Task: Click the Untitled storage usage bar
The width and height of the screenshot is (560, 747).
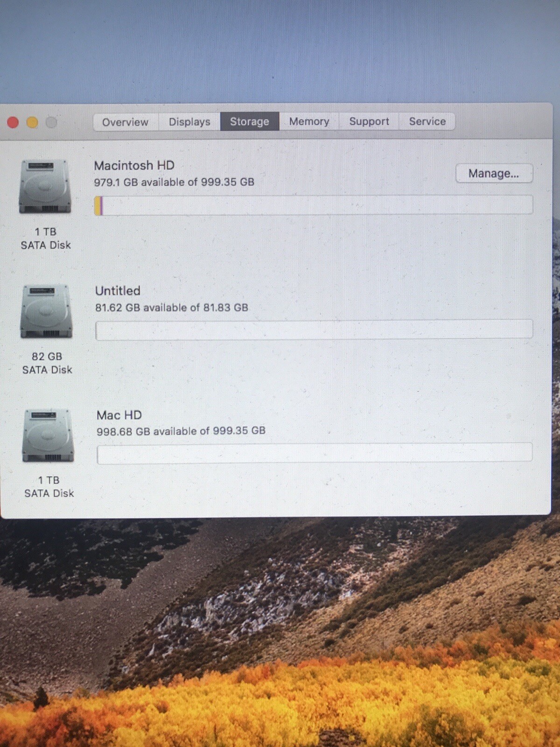Action: point(314,330)
